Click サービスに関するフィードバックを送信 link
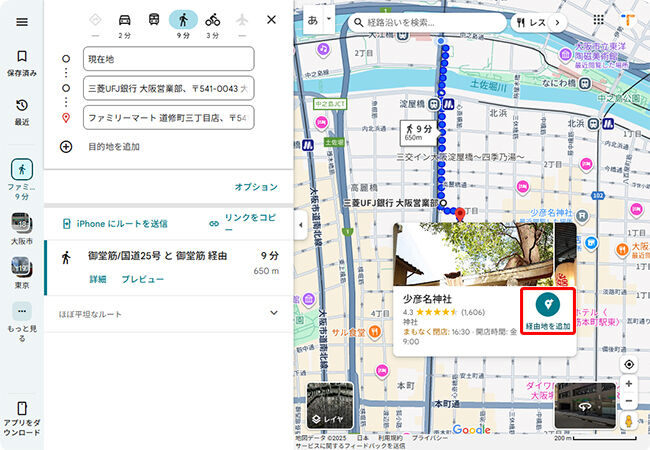The width and height of the screenshot is (650, 450). point(350,446)
